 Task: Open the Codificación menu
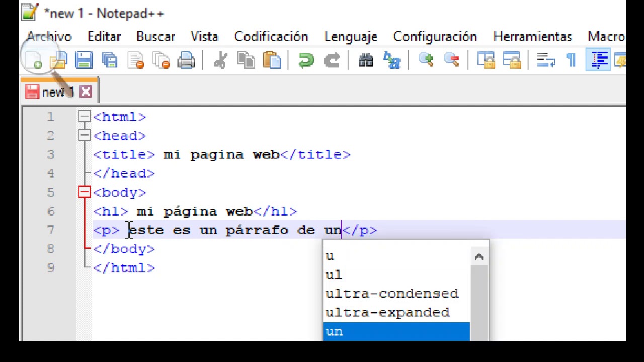point(271,37)
